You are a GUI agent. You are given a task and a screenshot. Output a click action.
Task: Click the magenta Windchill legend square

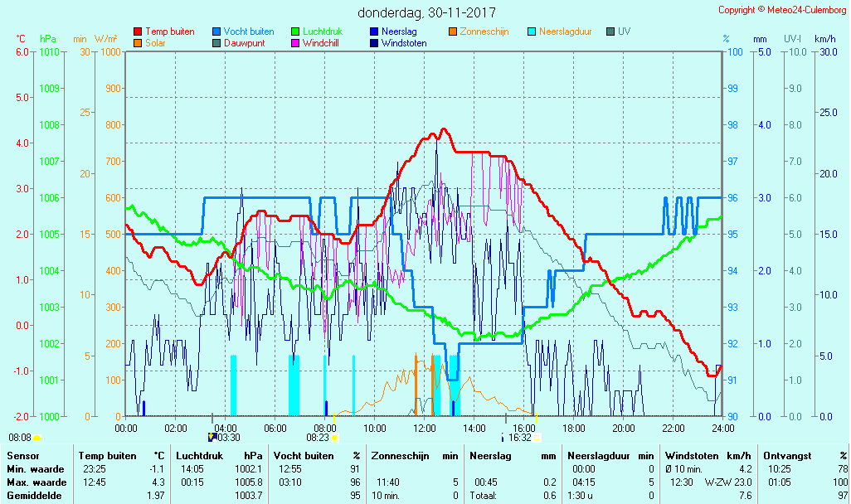click(295, 43)
